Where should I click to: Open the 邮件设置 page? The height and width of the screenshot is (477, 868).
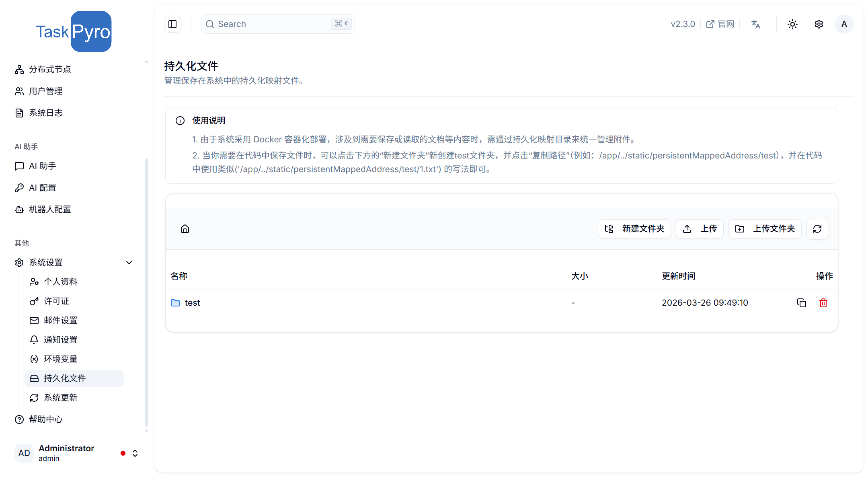point(61,320)
